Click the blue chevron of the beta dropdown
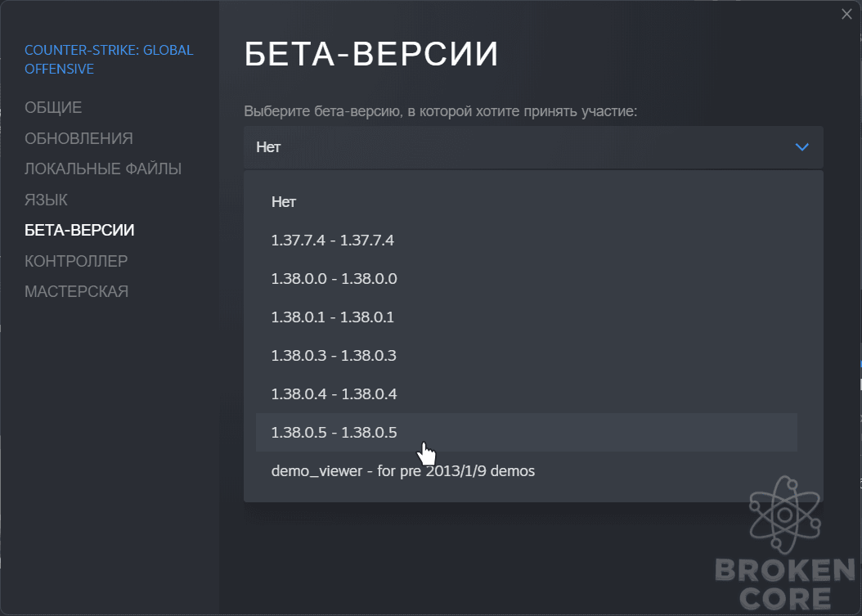 coord(802,147)
